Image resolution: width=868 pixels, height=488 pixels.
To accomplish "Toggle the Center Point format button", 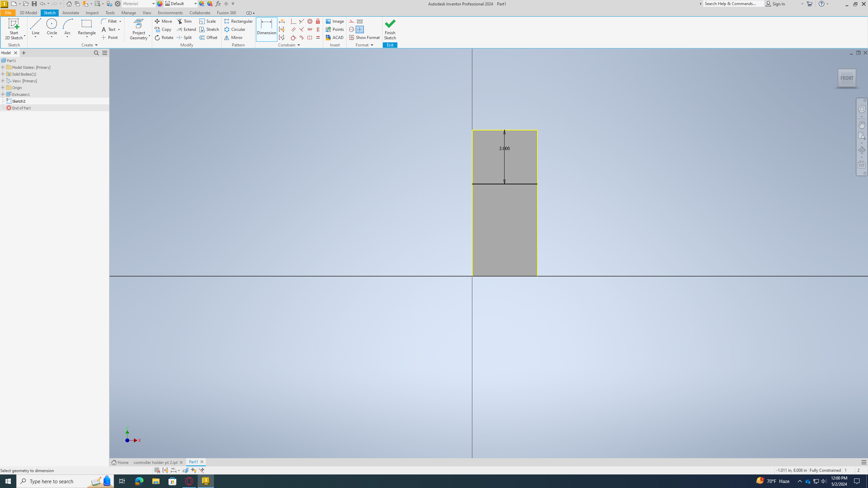I will (x=360, y=29).
